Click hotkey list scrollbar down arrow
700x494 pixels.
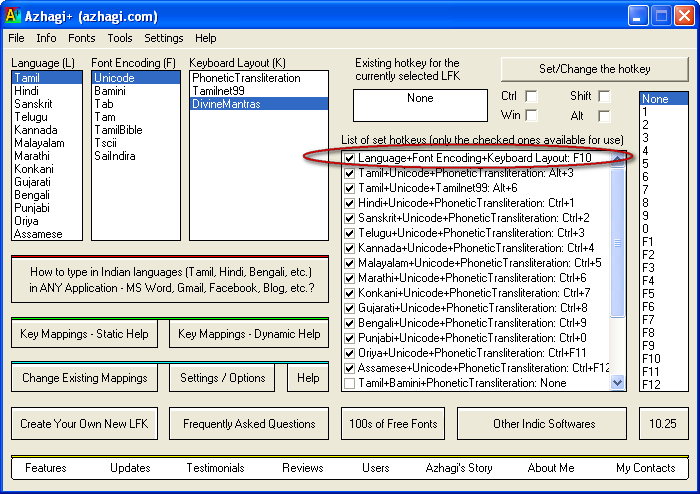pos(617,382)
